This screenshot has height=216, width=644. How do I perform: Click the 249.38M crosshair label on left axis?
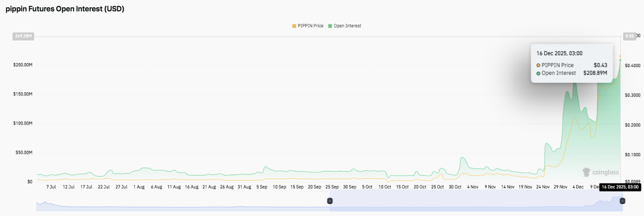pyautogui.click(x=23, y=36)
